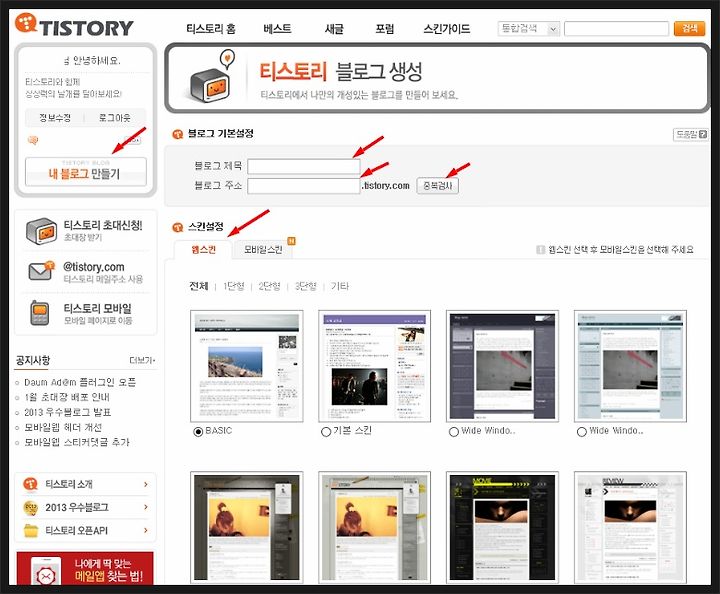Open notice 1월 초대장 배포 안내
Image resolution: width=720 pixels, height=594 pixels.
pyautogui.click(x=67, y=398)
